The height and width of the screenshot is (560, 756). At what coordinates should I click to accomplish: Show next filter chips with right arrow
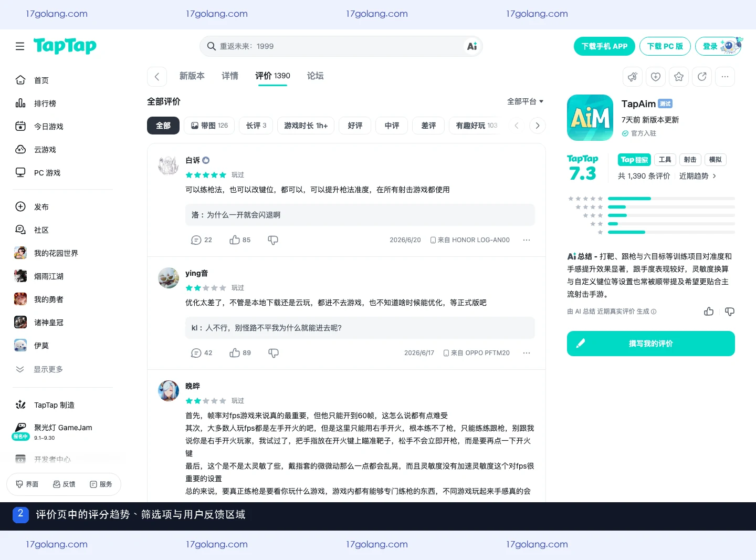pos(537,126)
